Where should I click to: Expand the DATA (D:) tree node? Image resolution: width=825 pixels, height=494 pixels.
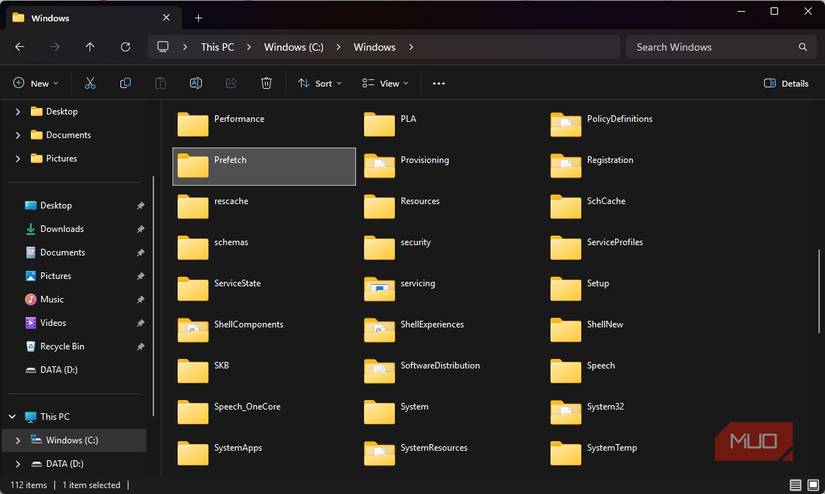point(18,464)
